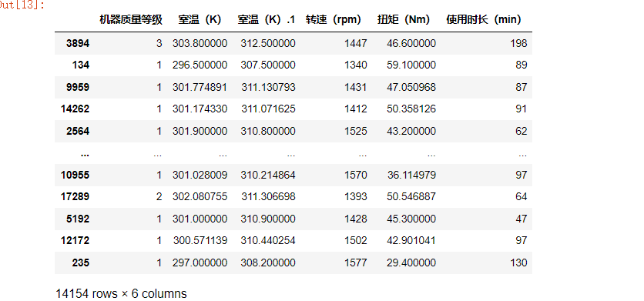644x301 pixels.
Task: Click value 310.214864
Action: (x=268, y=176)
